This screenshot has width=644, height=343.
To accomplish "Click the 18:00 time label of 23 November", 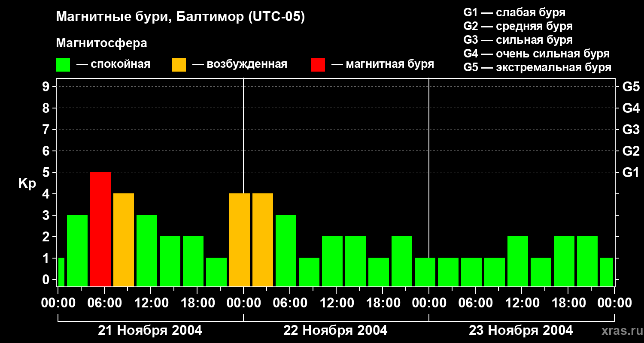I will click(568, 303).
